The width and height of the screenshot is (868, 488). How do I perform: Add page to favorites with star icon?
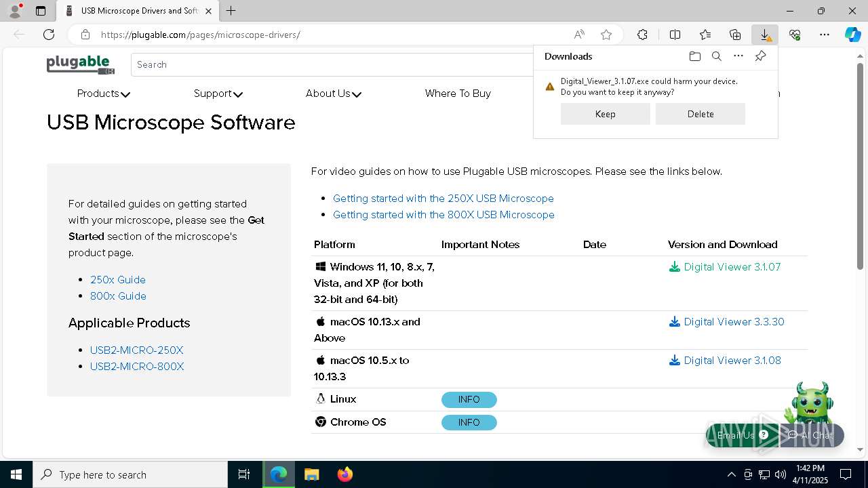coord(606,35)
